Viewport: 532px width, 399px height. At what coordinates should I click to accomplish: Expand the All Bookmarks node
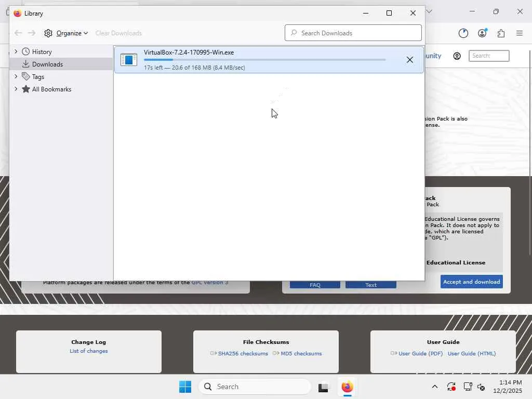click(16, 89)
